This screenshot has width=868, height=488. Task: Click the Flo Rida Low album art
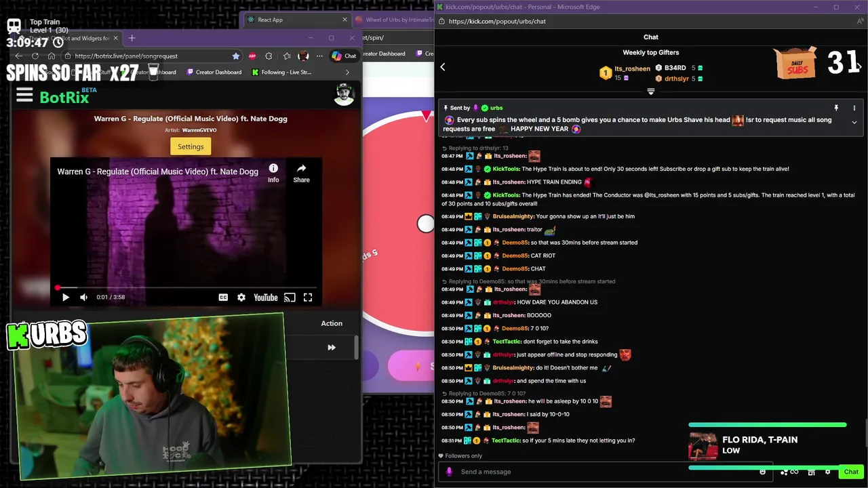click(703, 446)
